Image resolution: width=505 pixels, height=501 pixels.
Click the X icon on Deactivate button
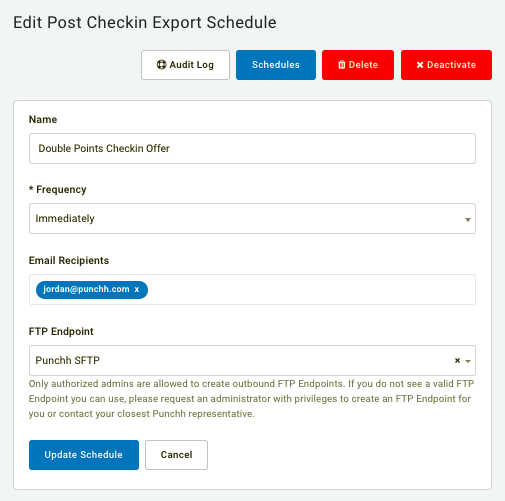420,65
